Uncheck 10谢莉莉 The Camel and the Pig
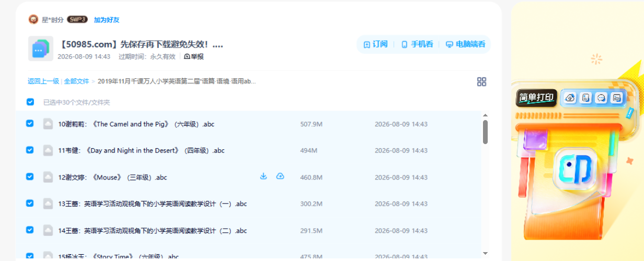Screen dimensions: 644x261 tap(30, 123)
